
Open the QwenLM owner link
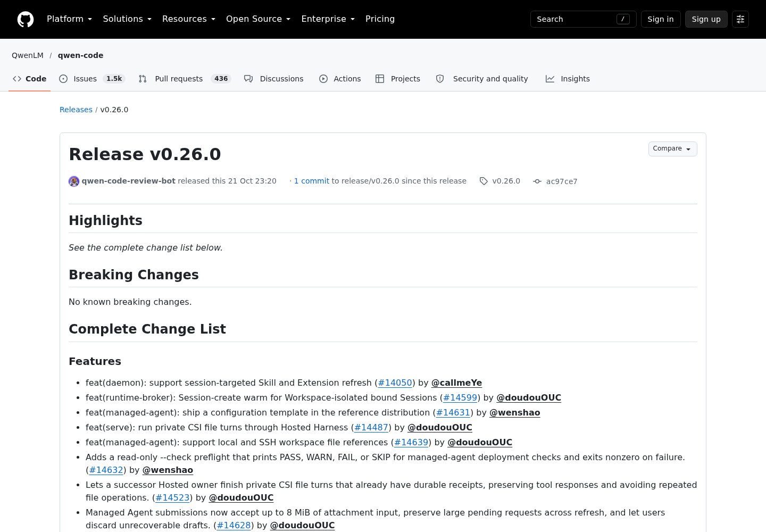click(x=28, y=55)
